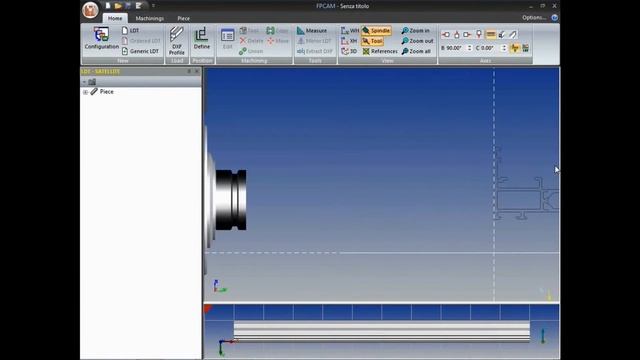Open the Home ribbon tab
The image size is (640, 360).
[115, 18]
